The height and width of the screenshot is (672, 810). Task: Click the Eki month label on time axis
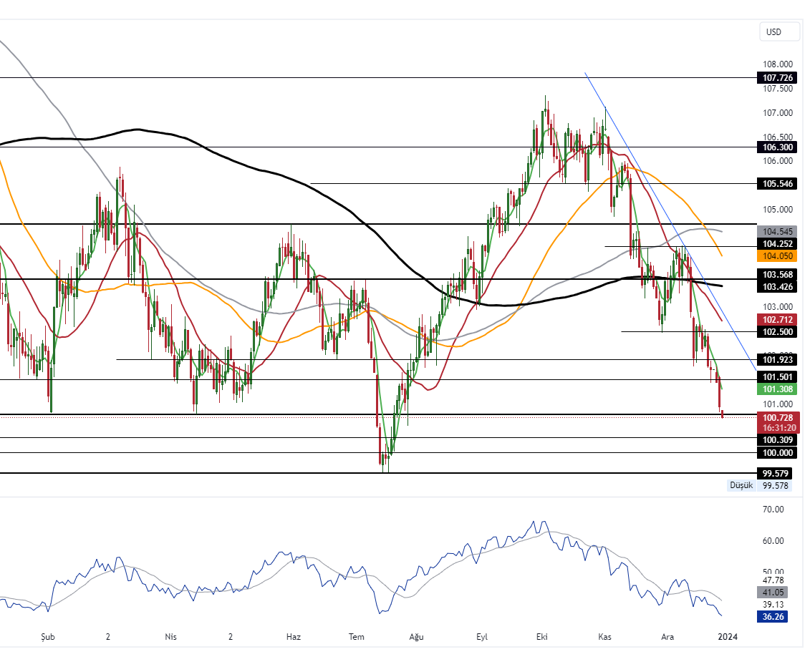tap(541, 636)
